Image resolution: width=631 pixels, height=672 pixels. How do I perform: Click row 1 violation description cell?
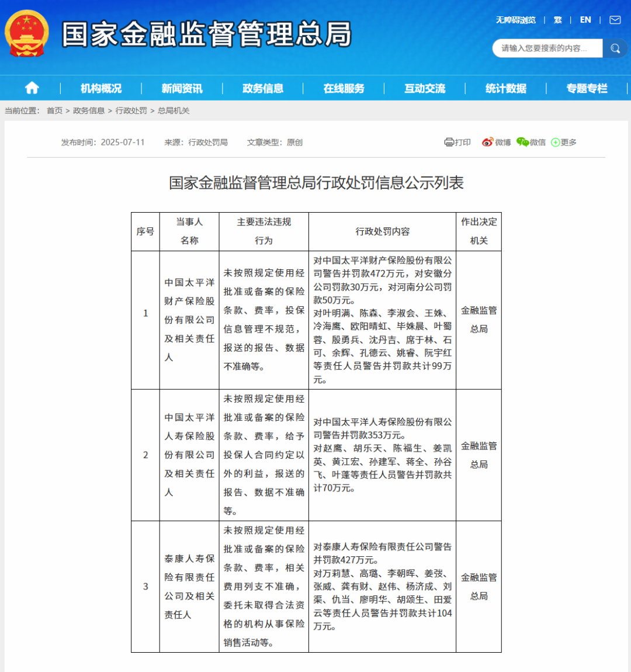click(x=264, y=320)
